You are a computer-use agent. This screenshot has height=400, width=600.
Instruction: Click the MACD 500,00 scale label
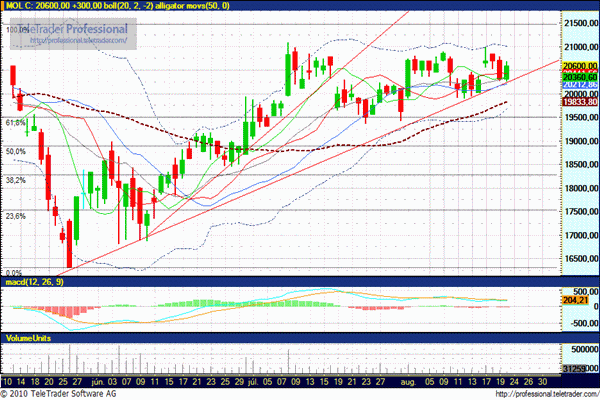[x=584, y=292]
